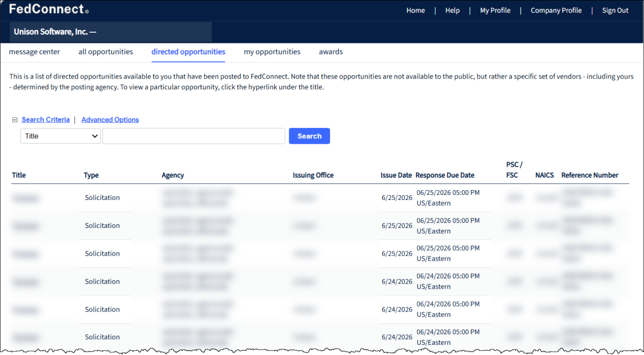Switch to the all opportunities tab
The width and height of the screenshot is (644, 355).
coord(105,52)
